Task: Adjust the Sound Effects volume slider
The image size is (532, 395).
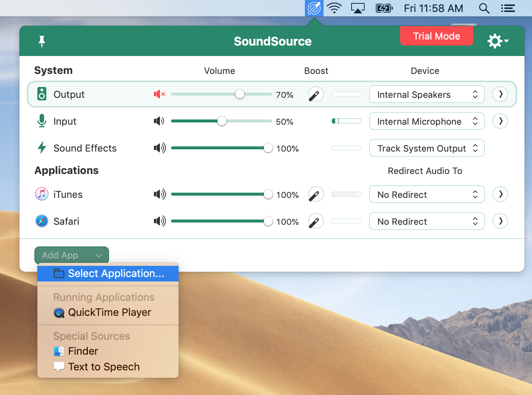Action: pyautogui.click(x=221, y=148)
